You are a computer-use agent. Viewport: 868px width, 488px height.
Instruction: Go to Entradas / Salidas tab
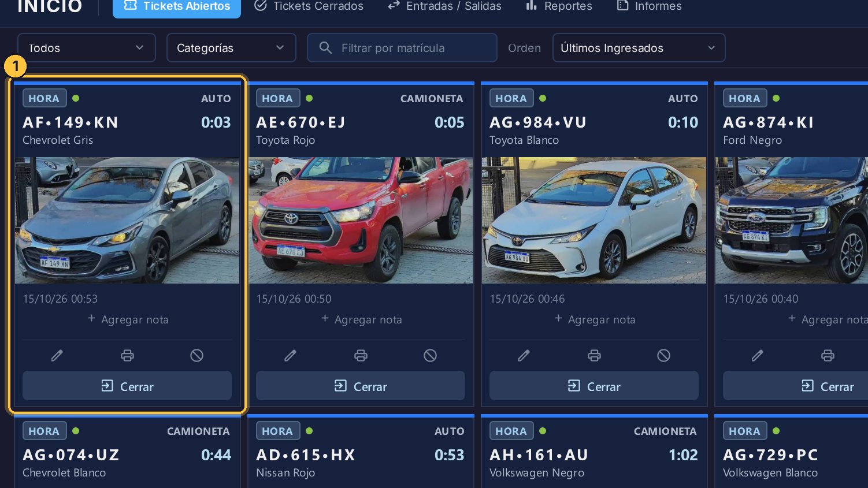[444, 6]
